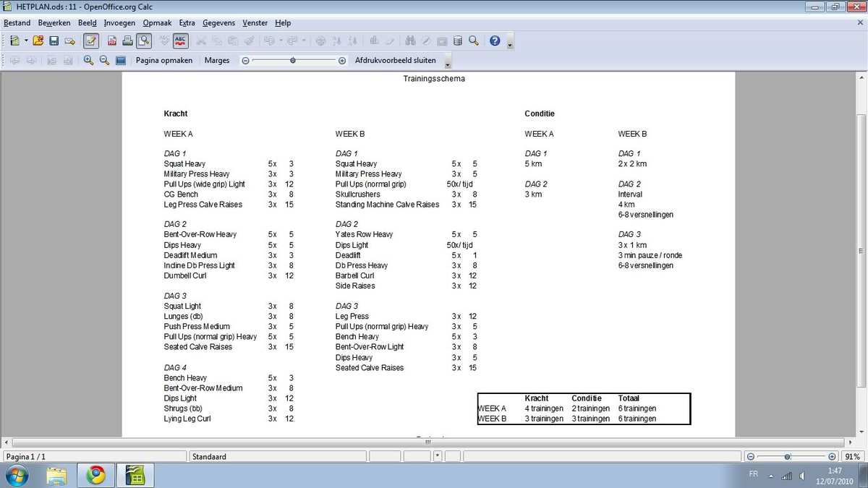
Task: Click the Print file directly icon
Action: (x=128, y=41)
